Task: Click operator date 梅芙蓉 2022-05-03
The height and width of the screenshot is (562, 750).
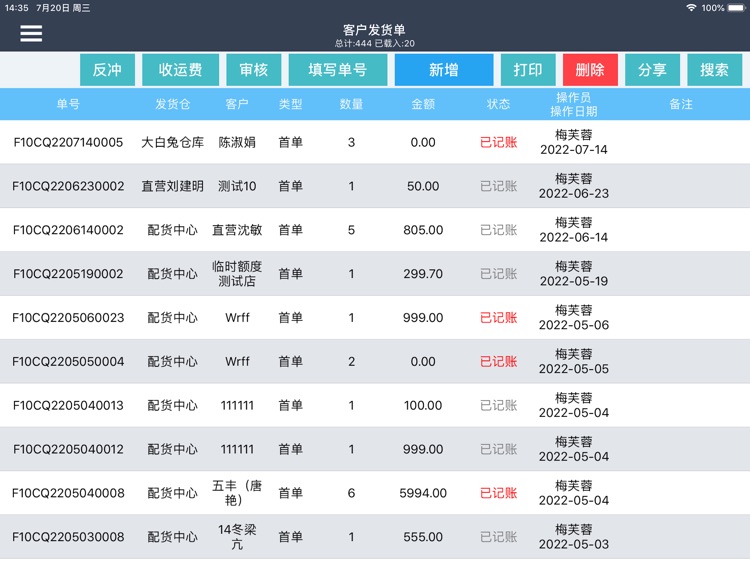Action: click(x=574, y=537)
